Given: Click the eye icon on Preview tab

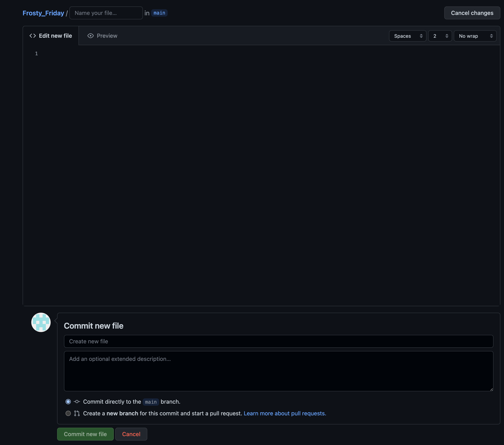Looking at the screenshot, I should (91, 36).
